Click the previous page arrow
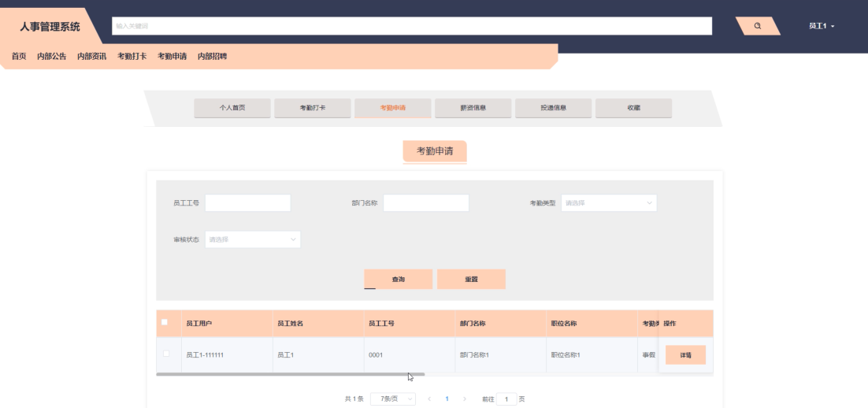 pos(429,399)
